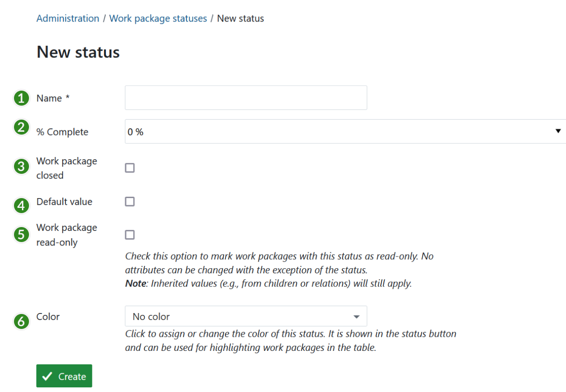Click the green number 2 badge

click(21, 127)
